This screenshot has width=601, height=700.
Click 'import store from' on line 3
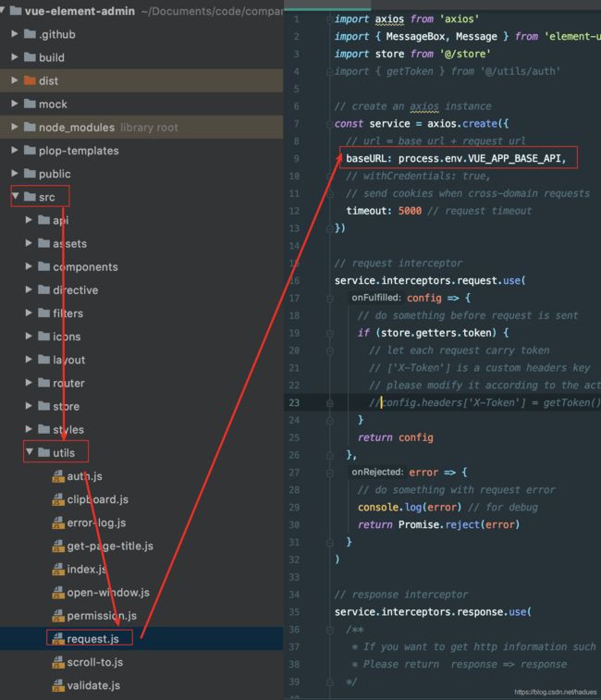(x=384, y=54)
